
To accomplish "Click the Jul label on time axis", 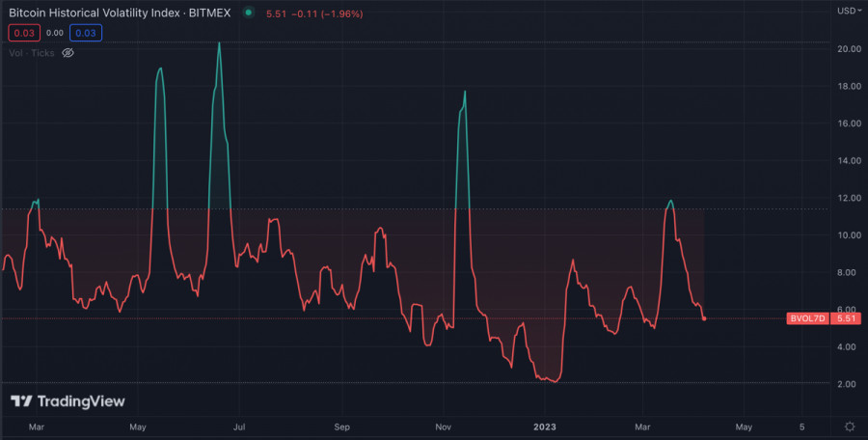I will pyautogui.click(x=239, y=426).
